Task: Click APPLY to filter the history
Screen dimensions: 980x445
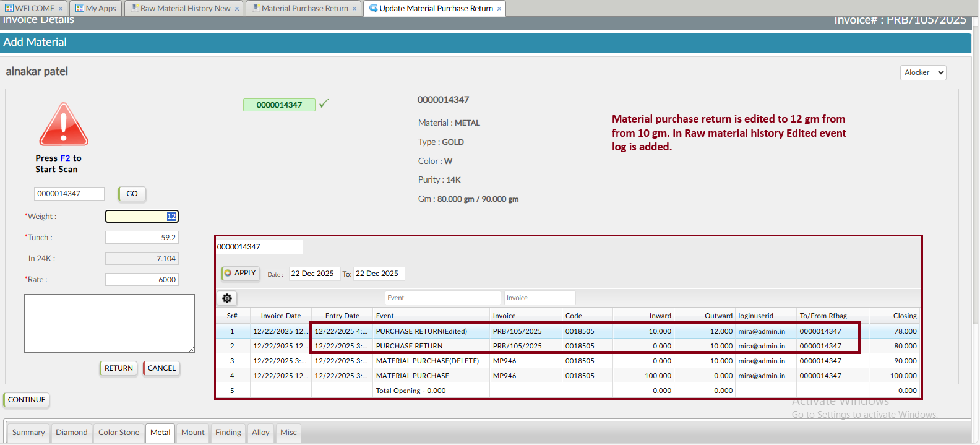Action: tap(240, 273)
